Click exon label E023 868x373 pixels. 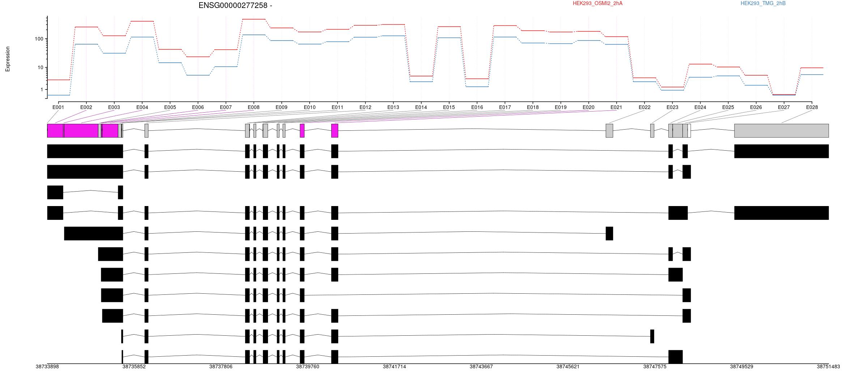click(672, 107)
